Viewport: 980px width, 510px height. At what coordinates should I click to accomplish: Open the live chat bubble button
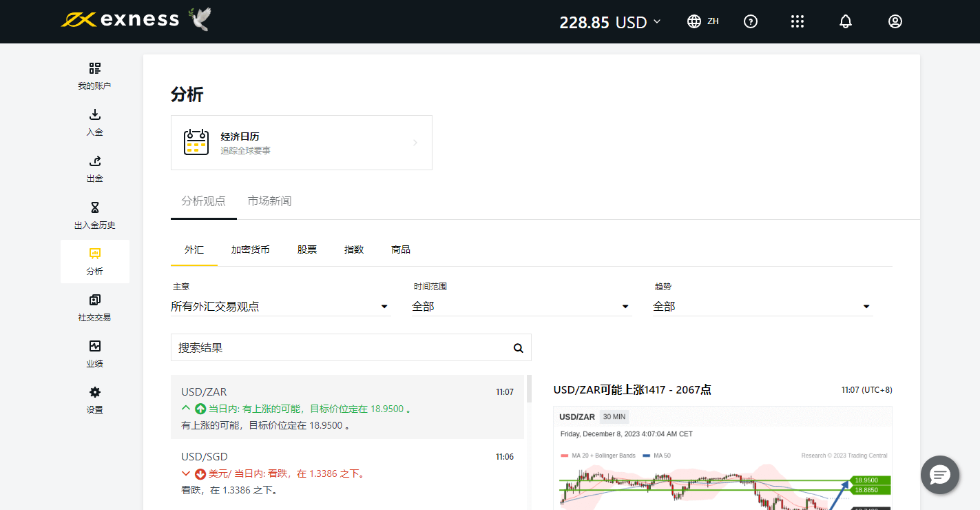click(x=939, y=475)
